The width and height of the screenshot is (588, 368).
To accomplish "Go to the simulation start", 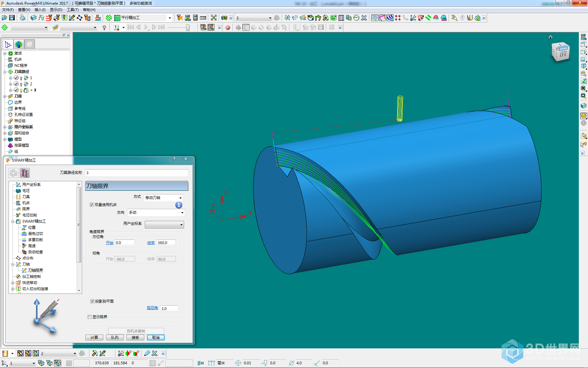I will pos(131,28).
